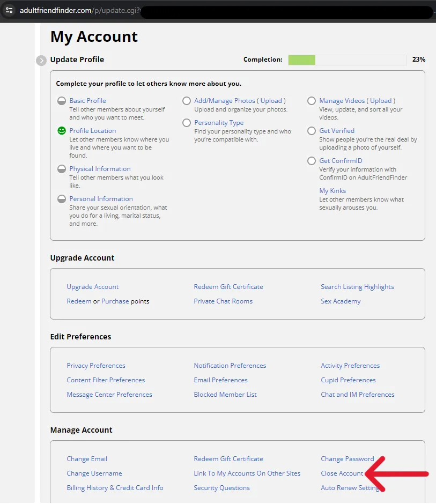The width and height of the screenshot is (436, 504).
Task: Click the Change Username link
Action: coord(94,473)
